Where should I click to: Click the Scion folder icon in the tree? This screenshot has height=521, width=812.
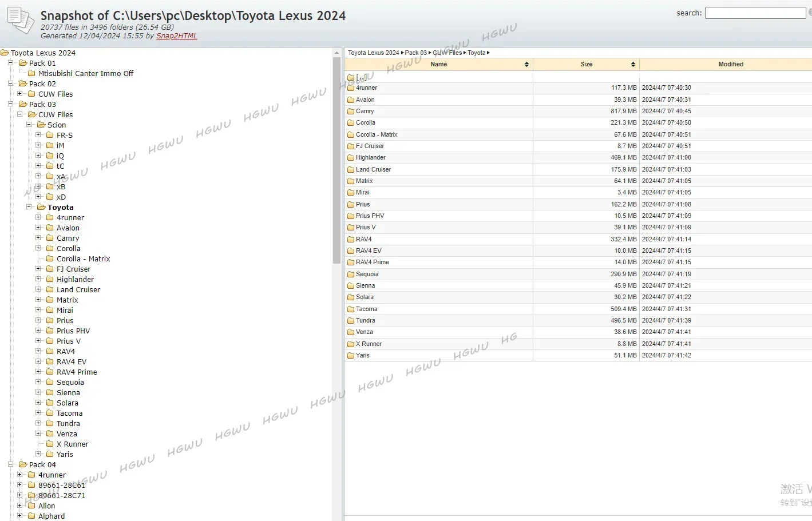click(x=41, y=125)
